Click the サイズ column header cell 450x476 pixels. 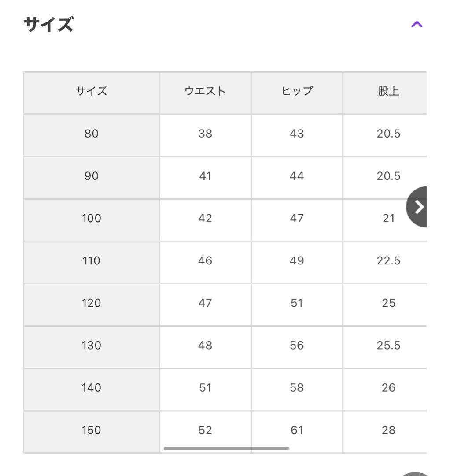[x=91, y=91]
